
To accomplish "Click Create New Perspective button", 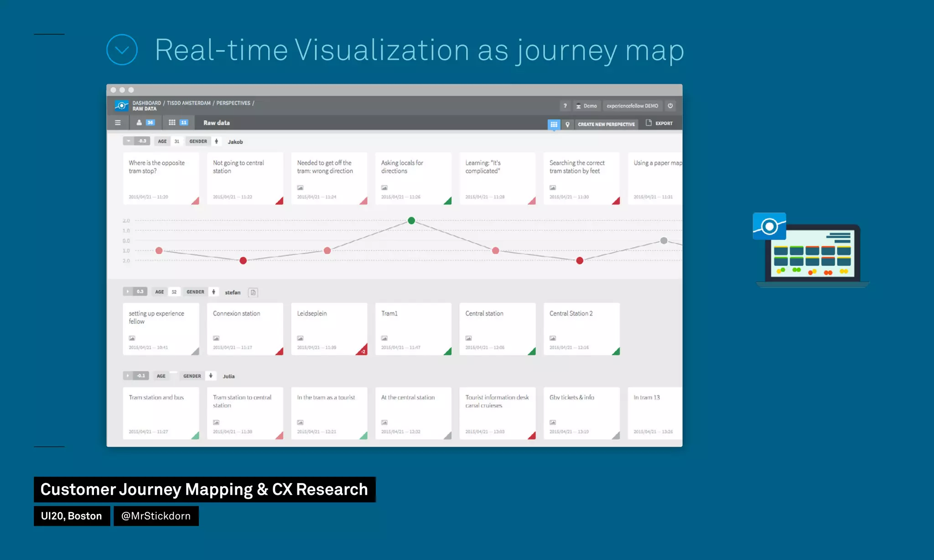I will pyautogui.click(x=606, y=124).
